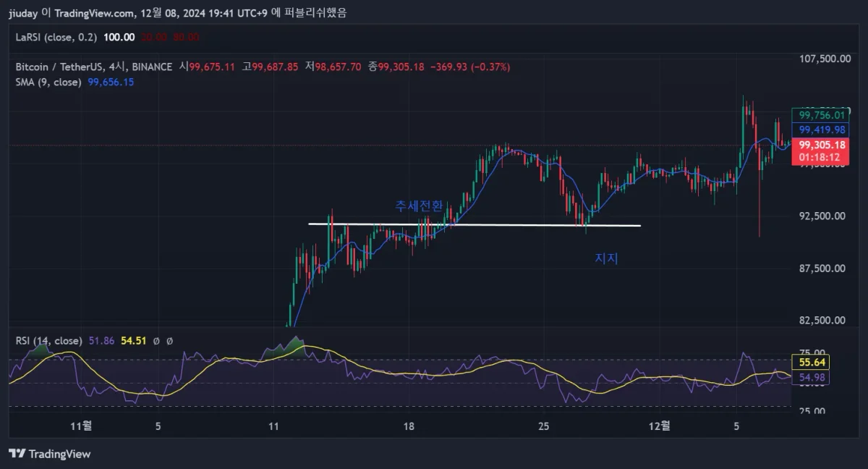Viewport: 868px width, 469px height.
Task: Click the 107,500.00 price axis level
Action: tap(824, 59)
